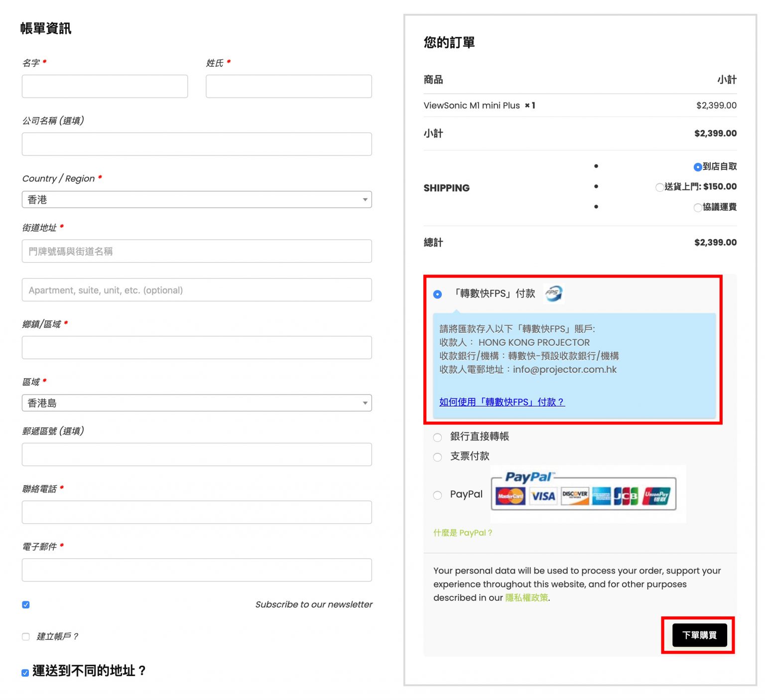
Task: Focus the 電子郵件 email field
Action: [197, 570]
